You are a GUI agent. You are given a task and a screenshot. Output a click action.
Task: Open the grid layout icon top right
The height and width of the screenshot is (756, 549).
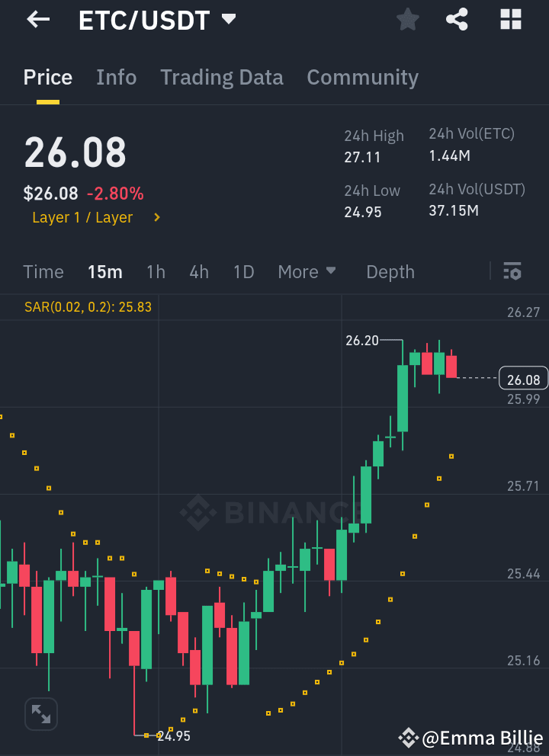coord(509,19)
